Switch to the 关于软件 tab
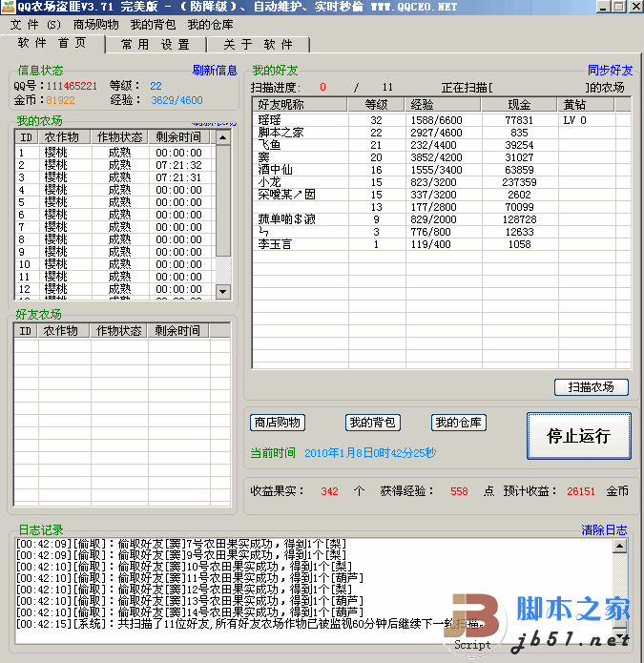 click(258, 44)
